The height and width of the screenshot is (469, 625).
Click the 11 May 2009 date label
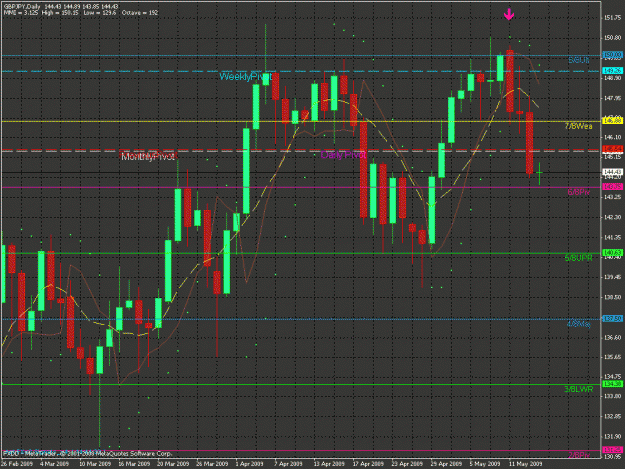(525, 464)
